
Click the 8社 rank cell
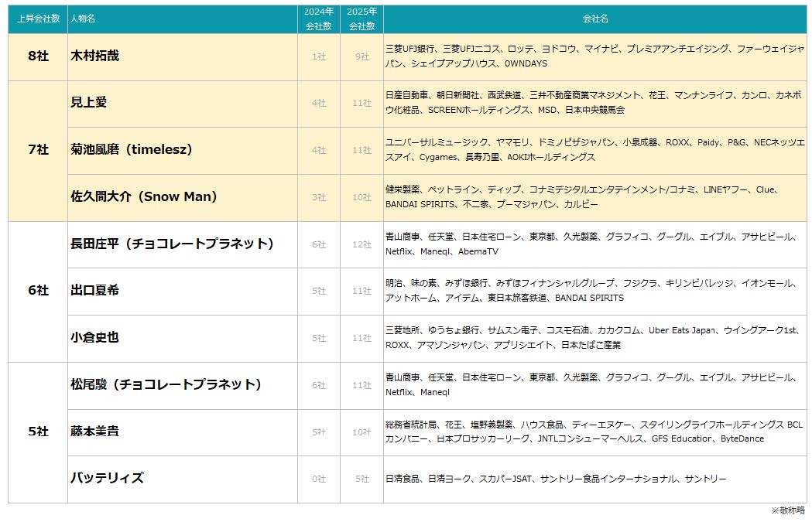38,56
